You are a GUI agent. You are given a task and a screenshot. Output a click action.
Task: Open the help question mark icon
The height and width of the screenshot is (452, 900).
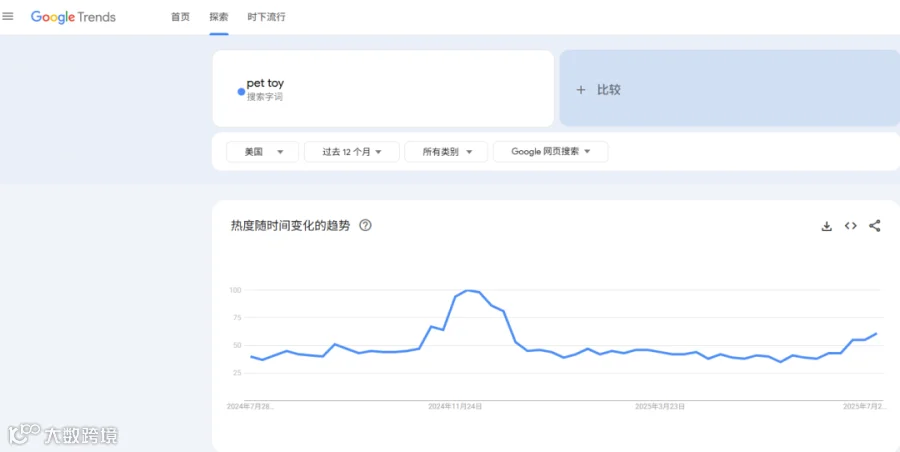[365, 226]
